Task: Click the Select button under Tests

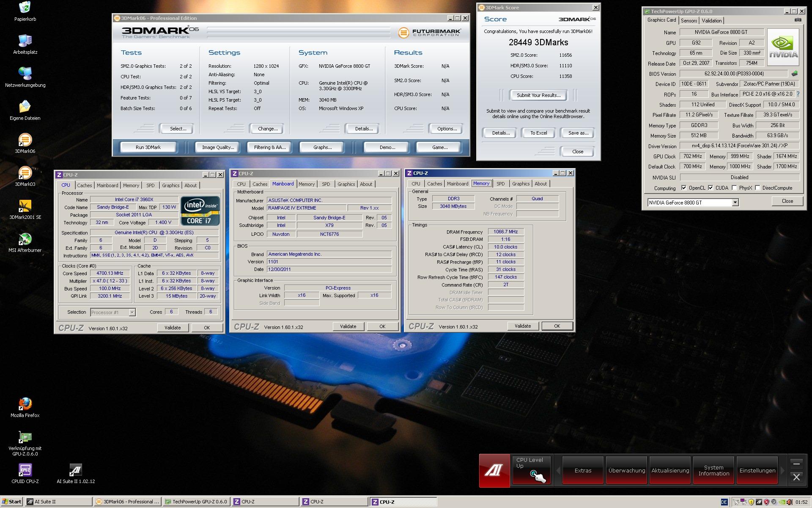Action: (178, 129)
